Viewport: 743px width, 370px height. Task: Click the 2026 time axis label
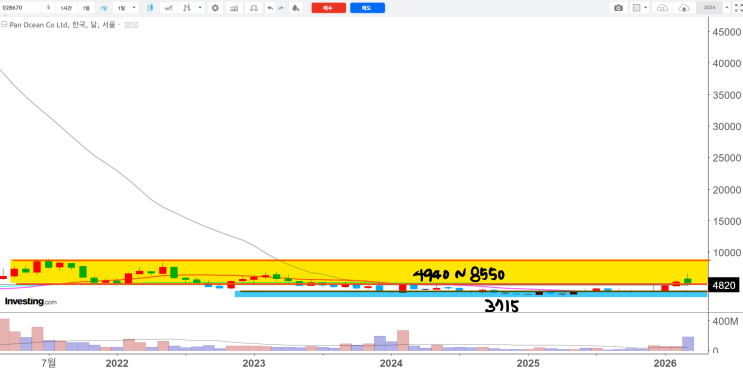(x=665, y=363)
